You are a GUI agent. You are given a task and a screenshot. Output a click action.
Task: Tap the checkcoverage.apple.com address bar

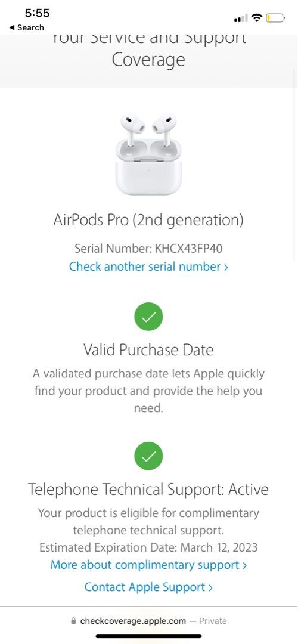coord(148,621)
